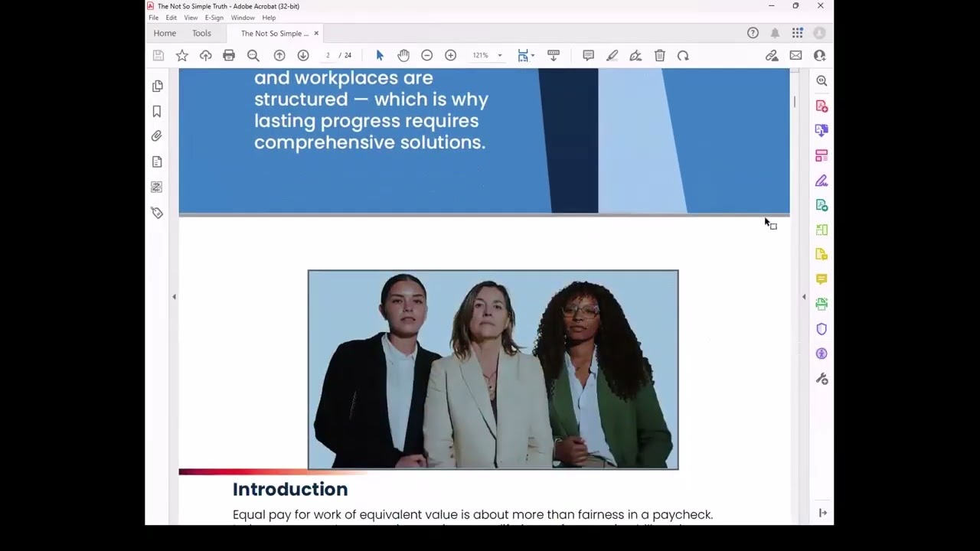The width and height of the screenshot is (980, 551).
Task: Select the arrow Selection tool
Action: point(380,55)
